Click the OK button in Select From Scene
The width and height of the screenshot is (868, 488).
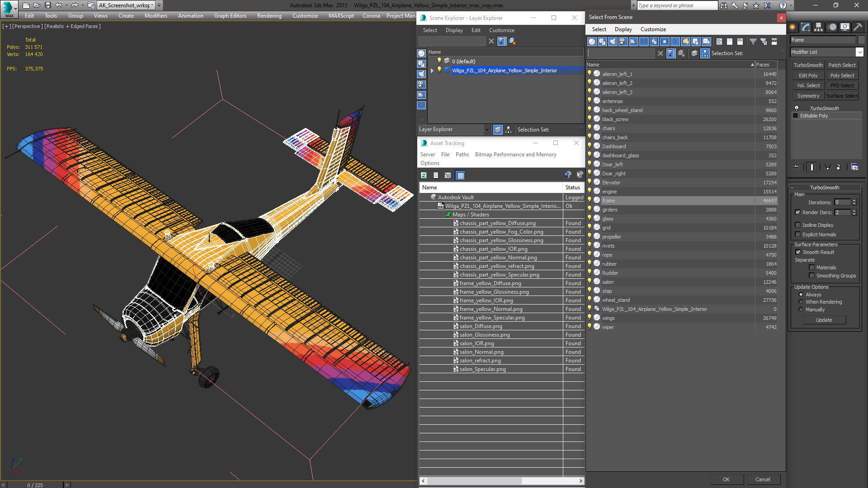coord(726,479)
